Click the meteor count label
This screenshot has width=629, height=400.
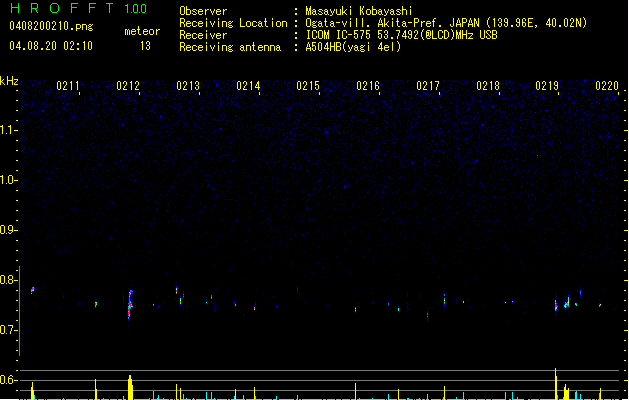click(x=142, y=31)
